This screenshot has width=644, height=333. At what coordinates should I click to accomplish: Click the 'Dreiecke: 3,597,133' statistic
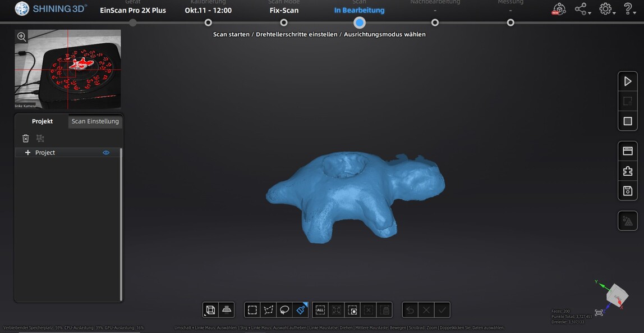click(x=569, y=322)
